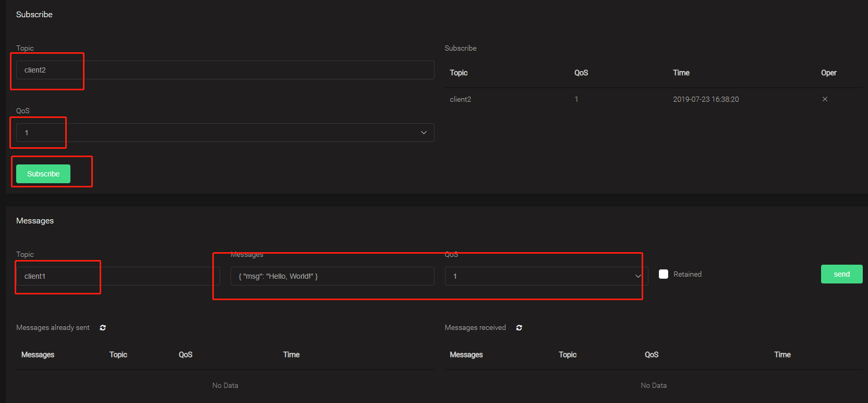The width and height of the screenshot is (868, 403).
Task: Click No Data under Messages received
Action: [654, 385]
